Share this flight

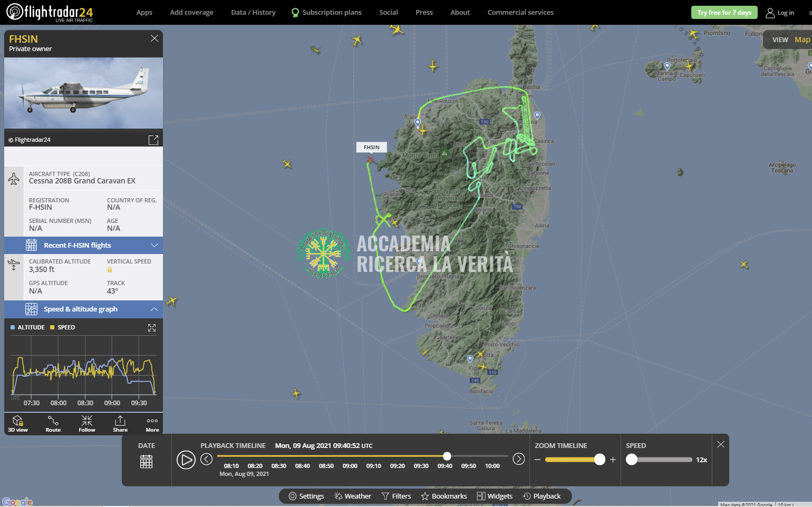pos(120,423)
